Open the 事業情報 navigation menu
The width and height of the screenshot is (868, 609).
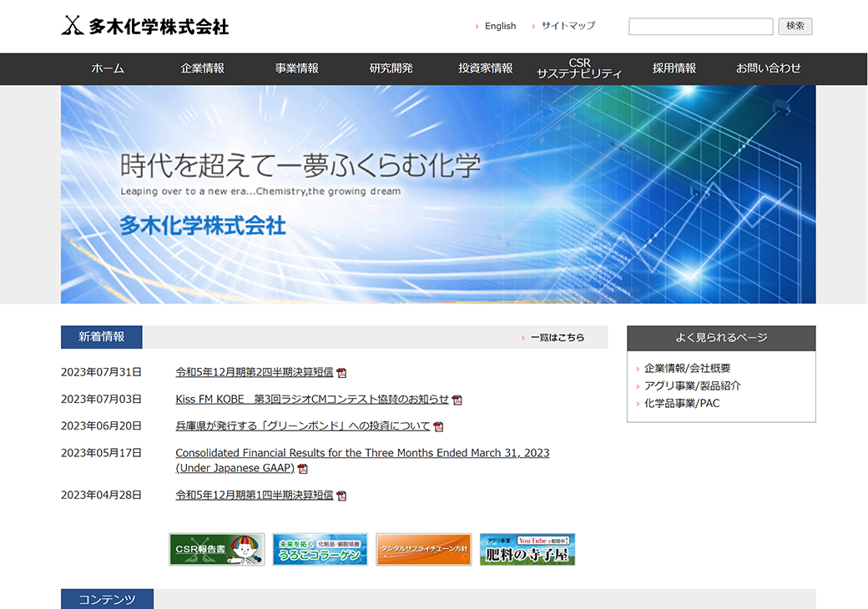(x=296, y=68)
